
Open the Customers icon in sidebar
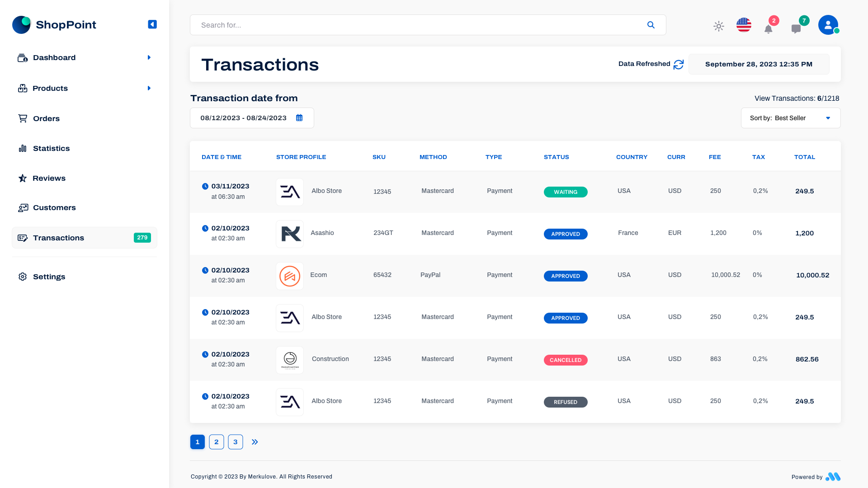[23, 207]
